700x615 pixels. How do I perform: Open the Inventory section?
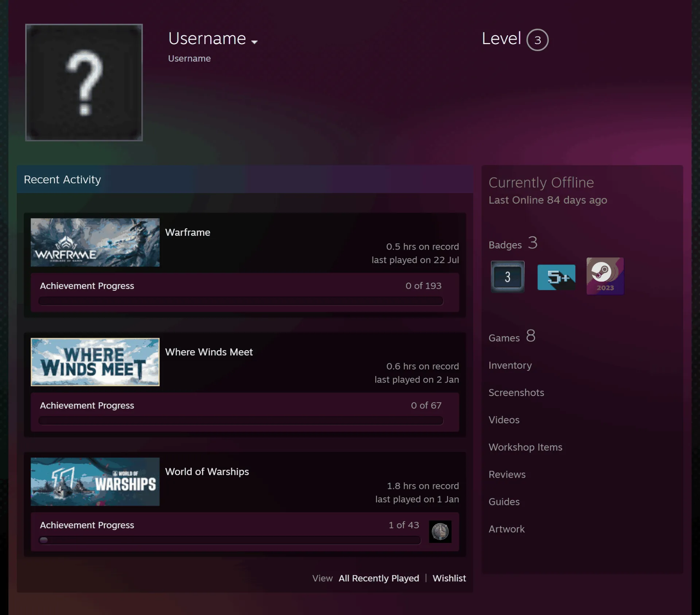[510, 365]
